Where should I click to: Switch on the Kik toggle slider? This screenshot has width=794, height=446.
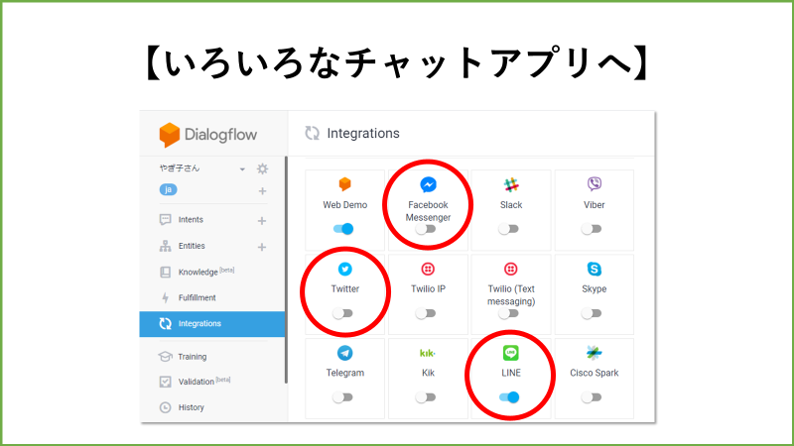[427, 397]
